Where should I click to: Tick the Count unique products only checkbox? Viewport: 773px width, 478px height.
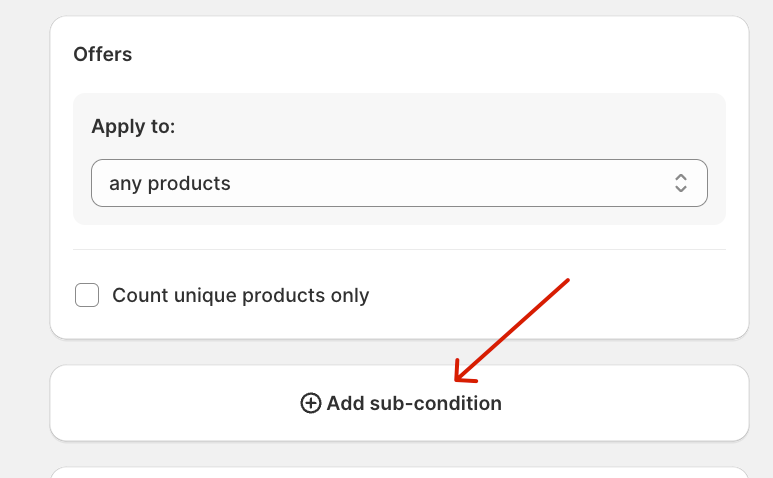point(87,295)
